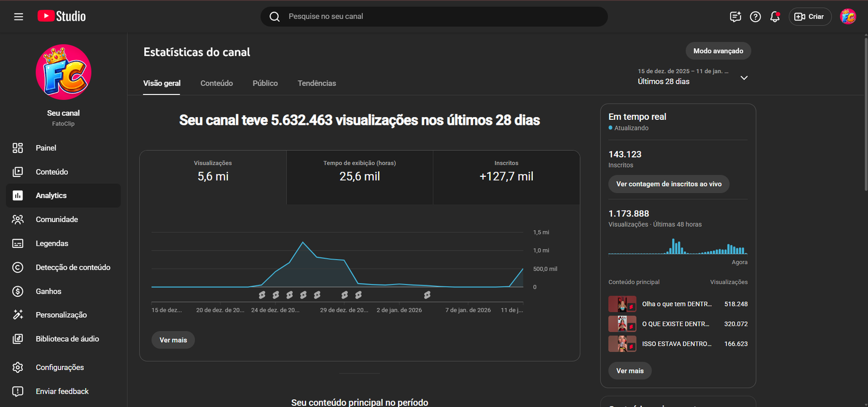
Task: Open Configurações in the sidebar
Action: click(x=60, y=367)
